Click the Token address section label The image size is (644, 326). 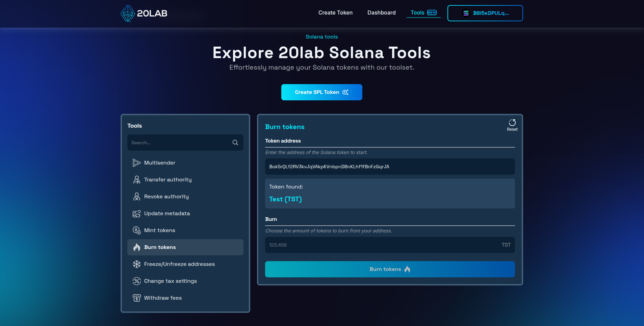click(x=283, y=141)
